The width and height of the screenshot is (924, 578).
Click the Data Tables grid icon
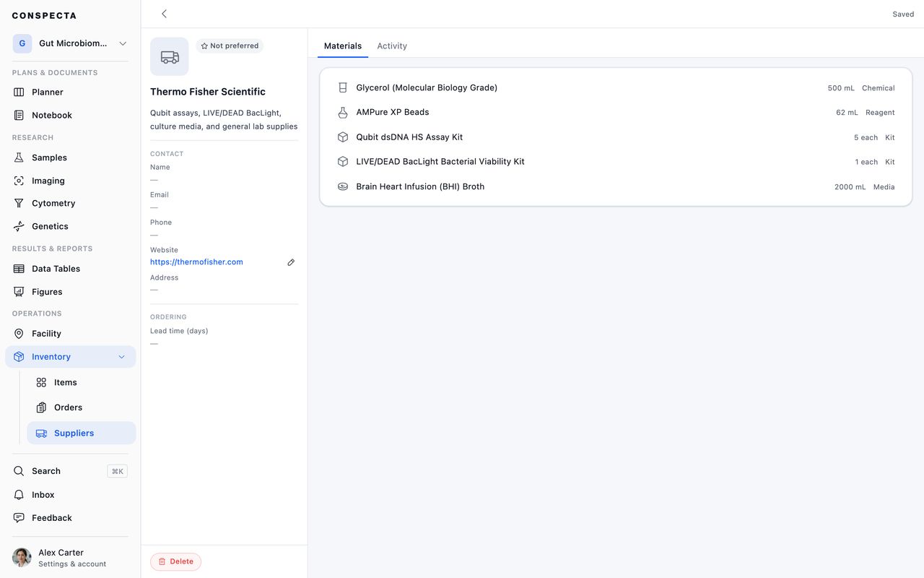[19, 269]
